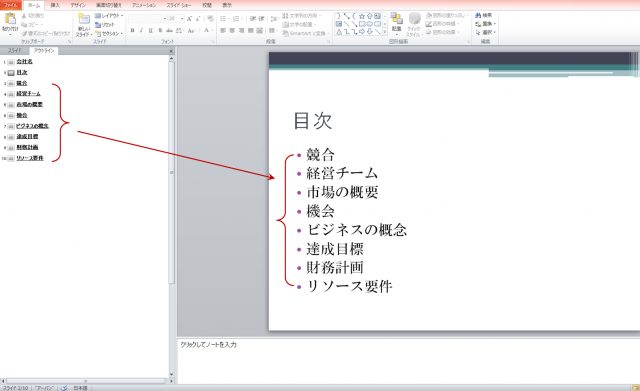Toggle Italic (I) formatting
Viewport: 640px width, 391px height.
[141, 31]
